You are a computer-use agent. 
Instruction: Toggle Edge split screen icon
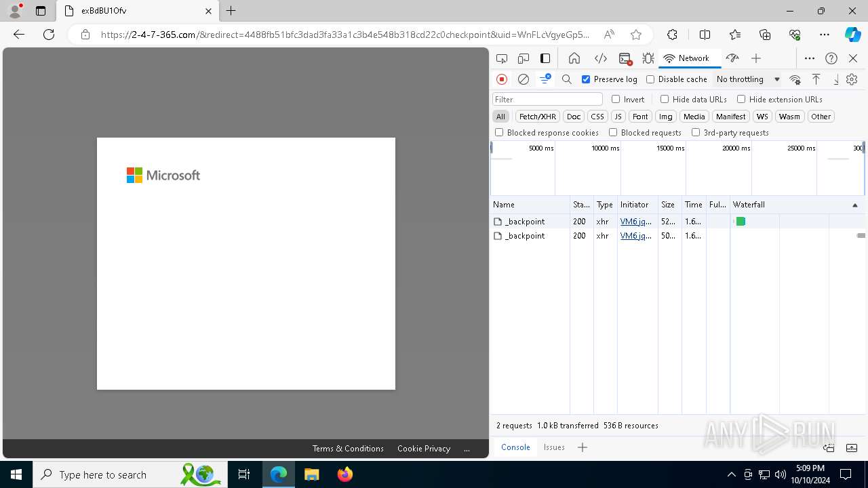click(x=705, y=35)
